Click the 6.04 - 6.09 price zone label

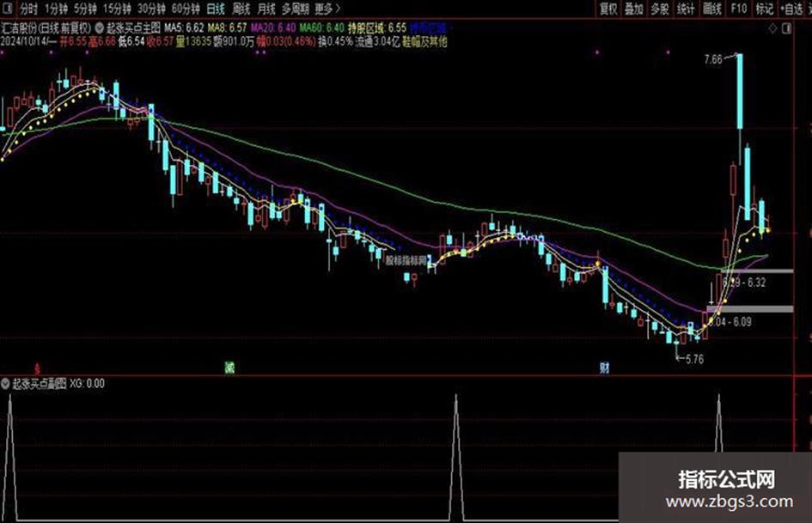pos(730,321)
